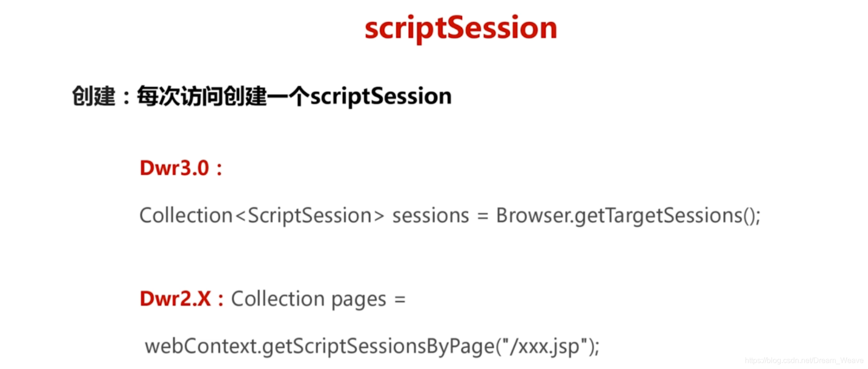Click "Collection" in the Dwr3.0 code line

tap(186, 216)
